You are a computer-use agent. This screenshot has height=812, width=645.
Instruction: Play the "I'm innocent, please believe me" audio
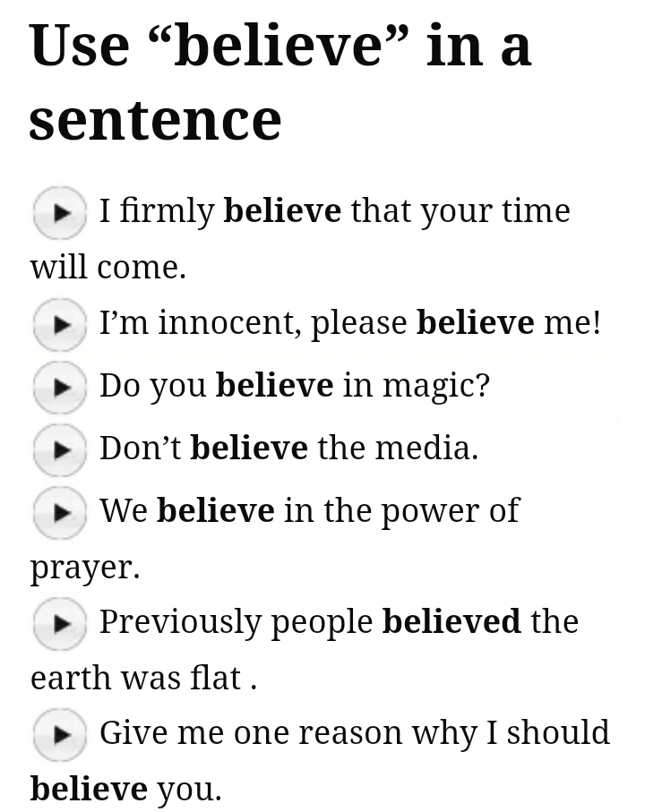[x=60, y=324]
